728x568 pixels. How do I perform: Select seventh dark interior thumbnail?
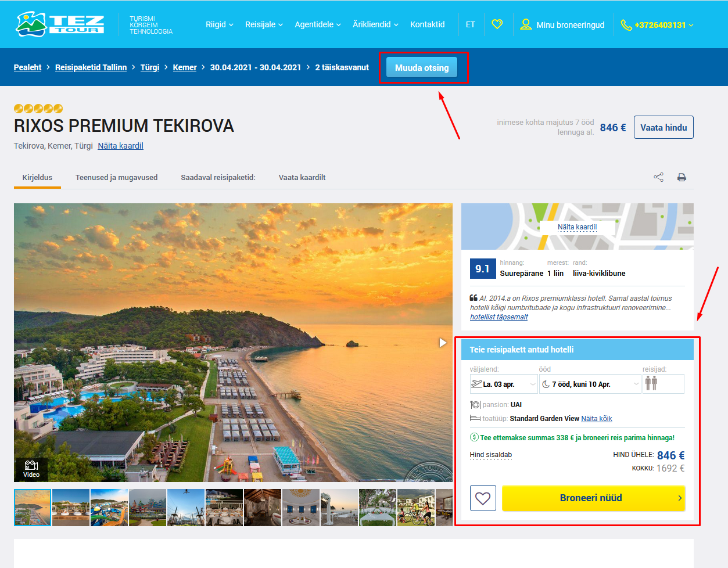point(263,508)
